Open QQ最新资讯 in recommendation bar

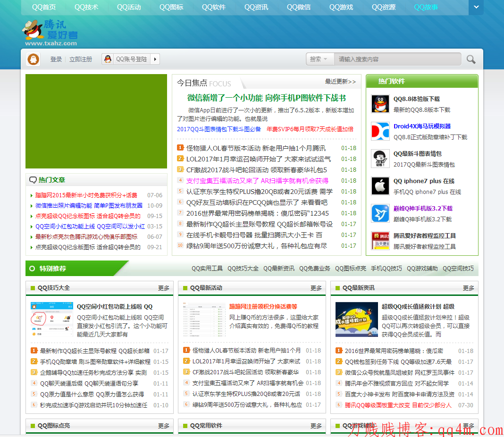[279, 269]
